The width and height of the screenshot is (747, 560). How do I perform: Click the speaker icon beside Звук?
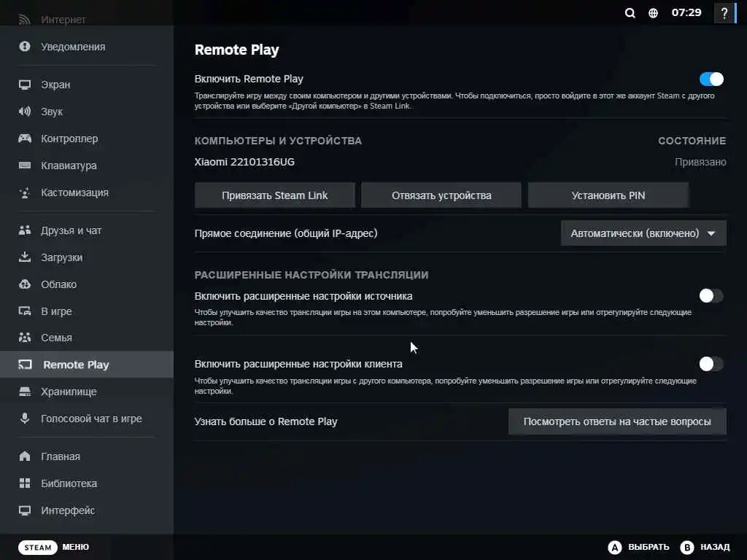pos(25,112)
